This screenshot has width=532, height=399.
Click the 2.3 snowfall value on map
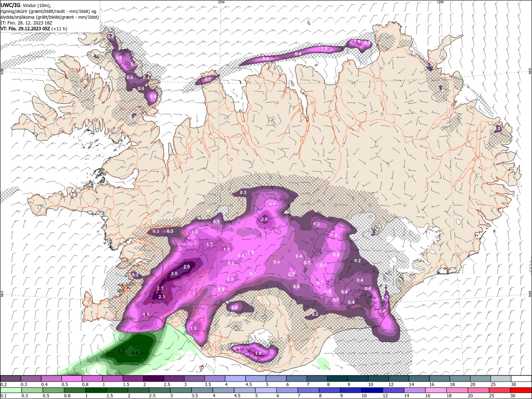click(162, 297)
